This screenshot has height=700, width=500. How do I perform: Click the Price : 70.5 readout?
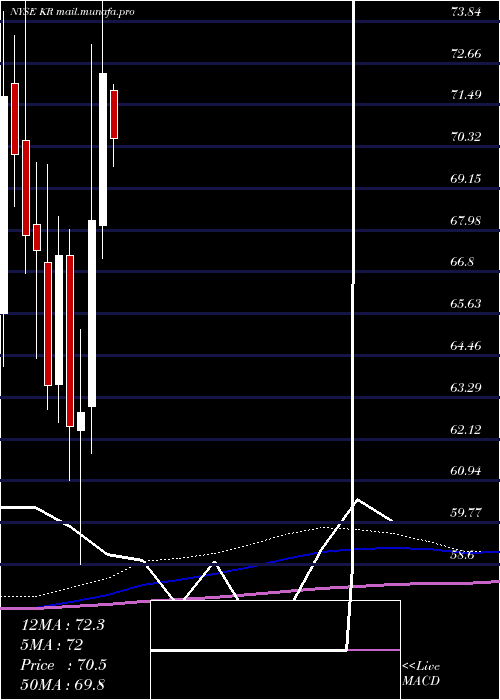(x=63, y=665)
